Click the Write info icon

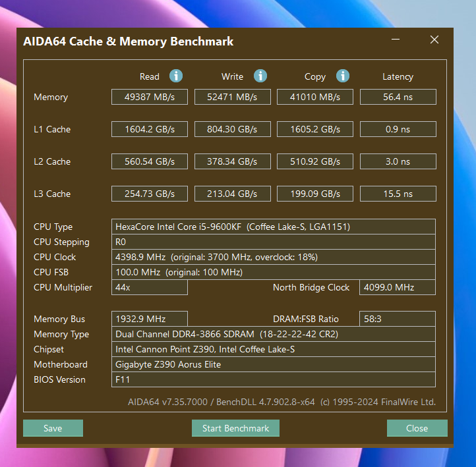260,76
